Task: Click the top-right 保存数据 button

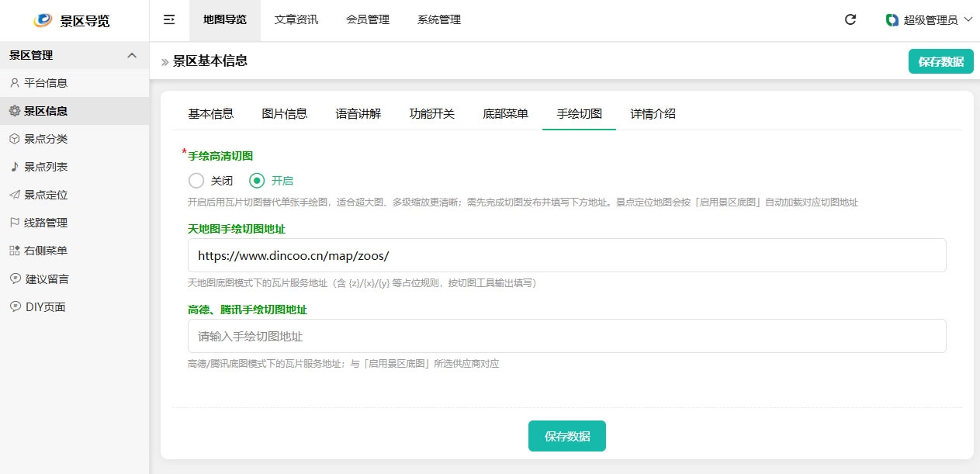Action: pyautogui.click(x=941, y=61)
